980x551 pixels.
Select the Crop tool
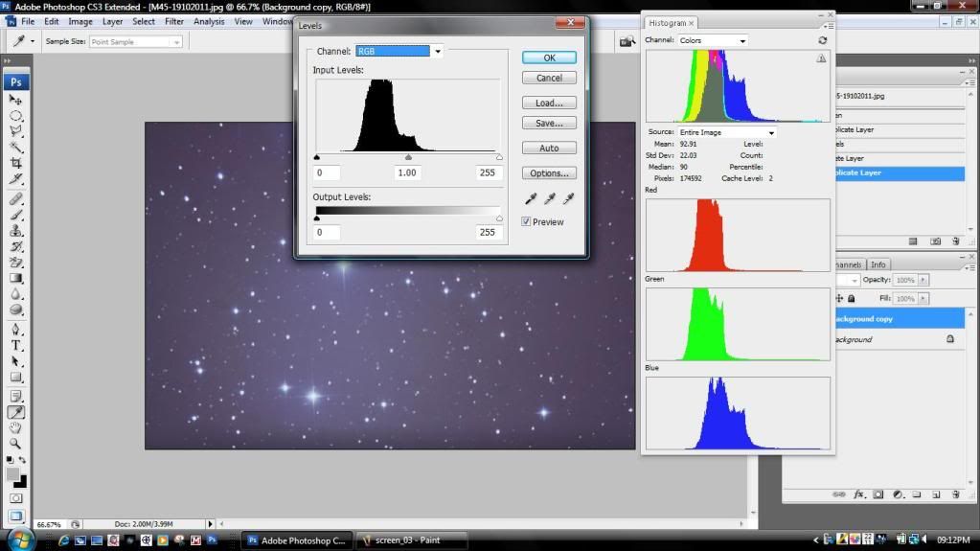coord(15,163)
